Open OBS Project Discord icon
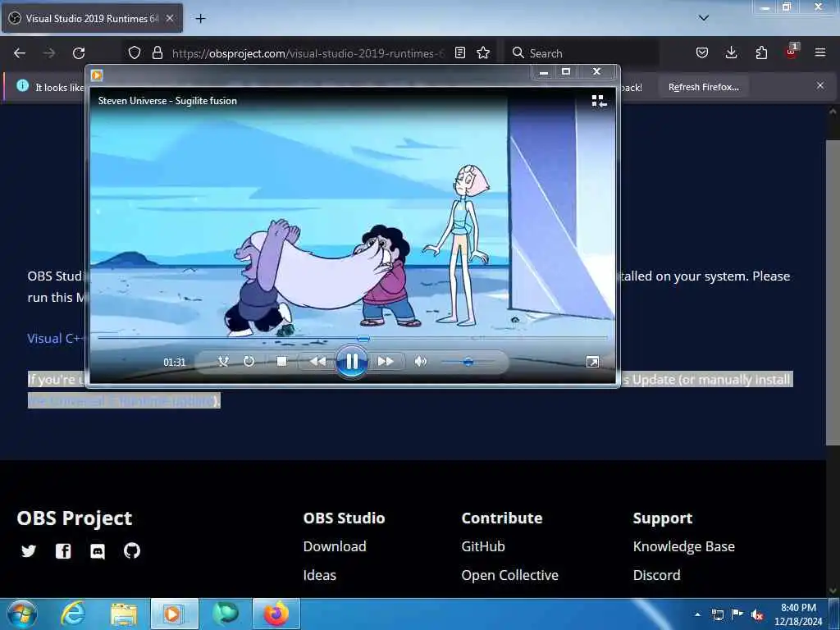This screenshot has height=630, width=840. click(x=98, y=551)
